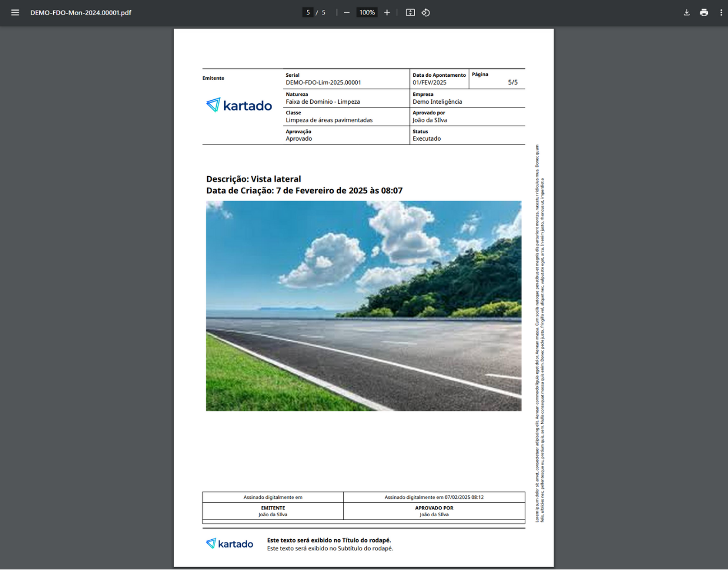728x570 pixels.
Task: Click the kartado logo in the footer
Action: tap(230, 544)
